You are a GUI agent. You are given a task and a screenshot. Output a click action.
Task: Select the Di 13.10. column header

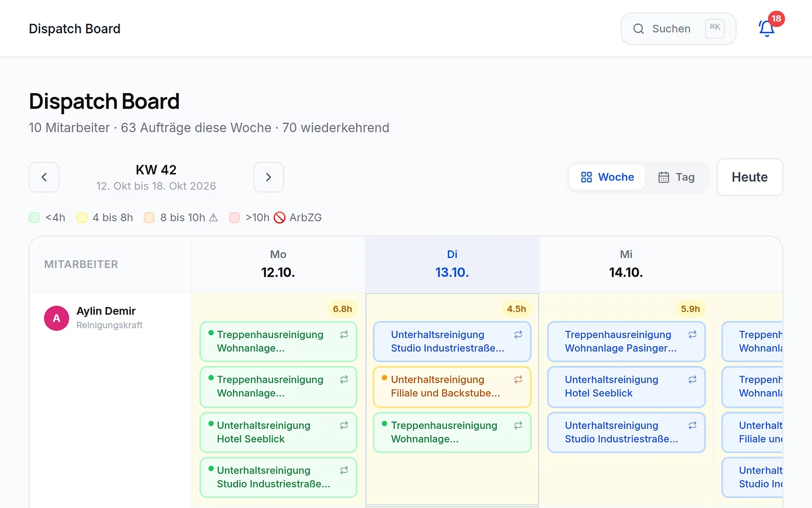point(452,264)
